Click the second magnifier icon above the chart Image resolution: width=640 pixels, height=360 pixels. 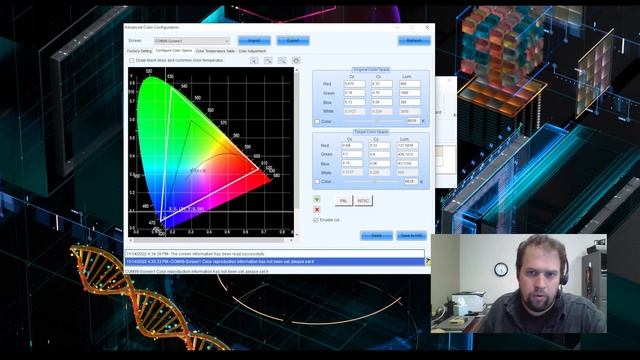click(282, 60)
